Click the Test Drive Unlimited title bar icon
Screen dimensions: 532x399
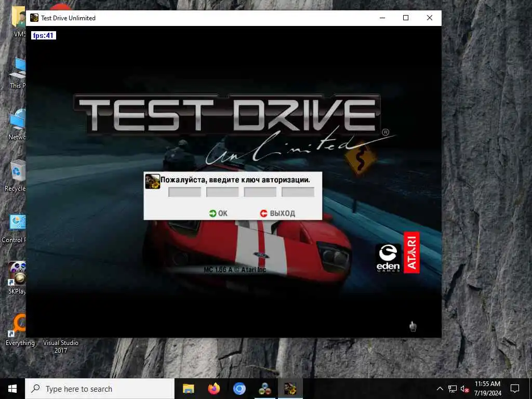click(34, 18)
